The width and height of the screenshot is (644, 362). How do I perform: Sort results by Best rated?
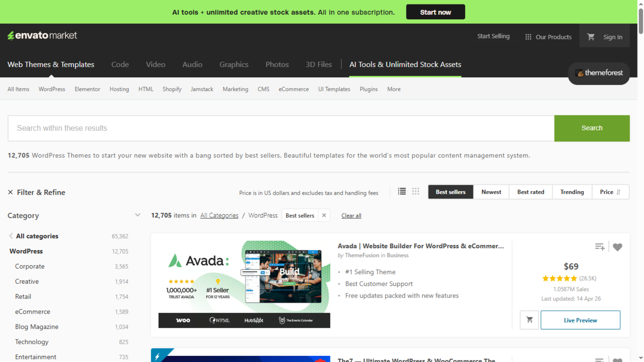point(530,192)
